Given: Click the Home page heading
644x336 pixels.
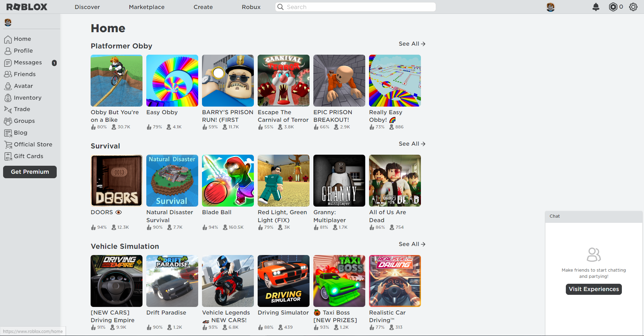Looking at the screenshot, I should pyautogui.click(x=108, y=28).
